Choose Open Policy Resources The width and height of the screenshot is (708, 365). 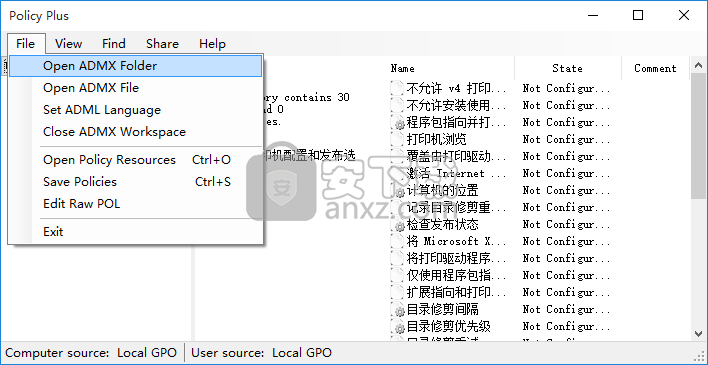coord(135,160)
